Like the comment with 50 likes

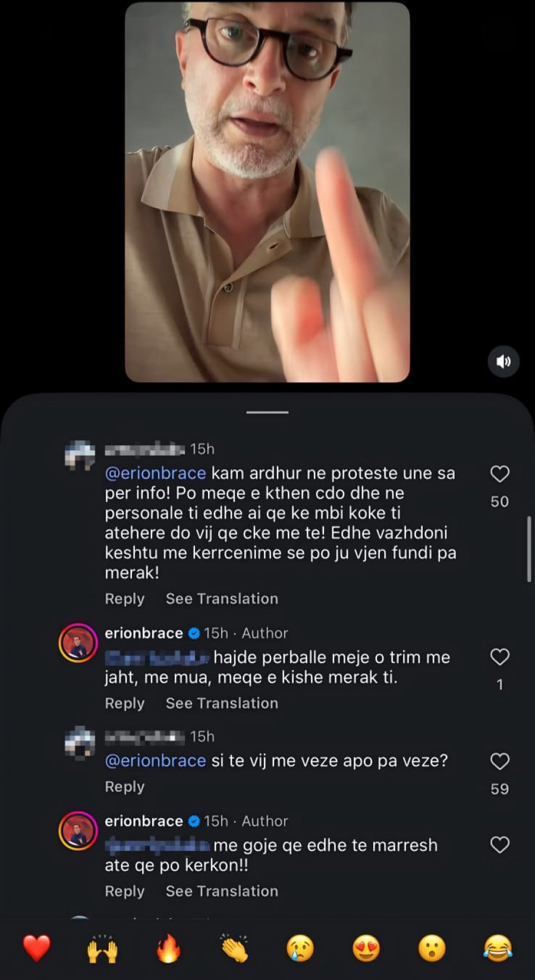(499, 474)
